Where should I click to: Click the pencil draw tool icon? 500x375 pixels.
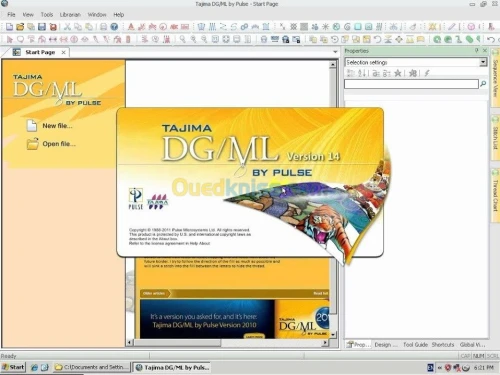(x=451, y=27)
